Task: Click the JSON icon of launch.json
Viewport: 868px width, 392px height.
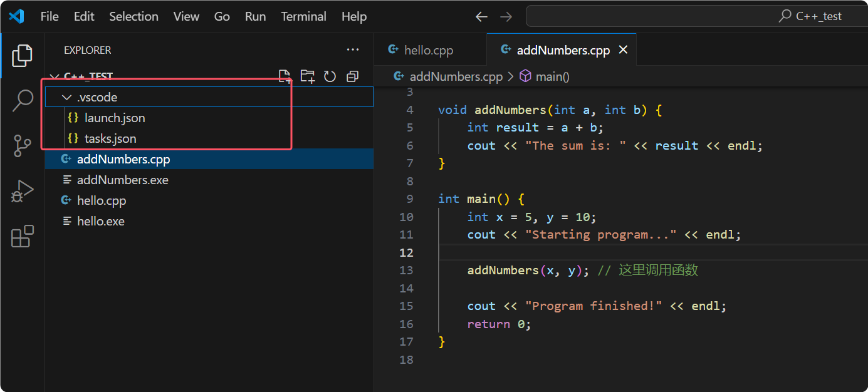Action: [x=73, y=118]
